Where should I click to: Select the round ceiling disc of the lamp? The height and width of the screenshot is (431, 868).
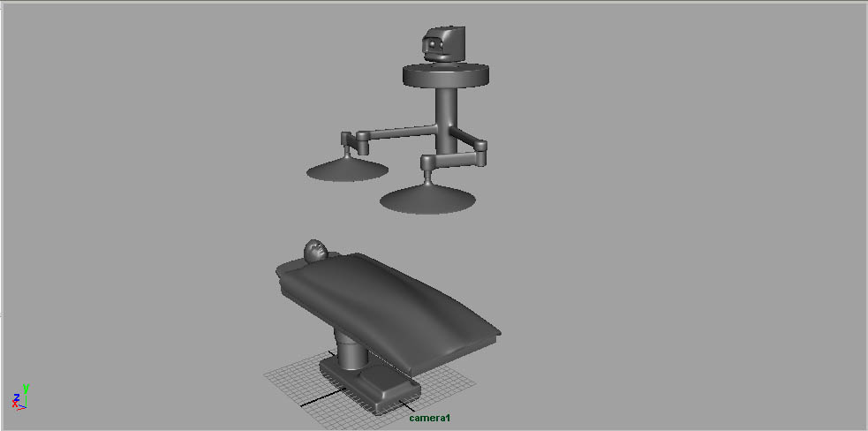(446, 75)
